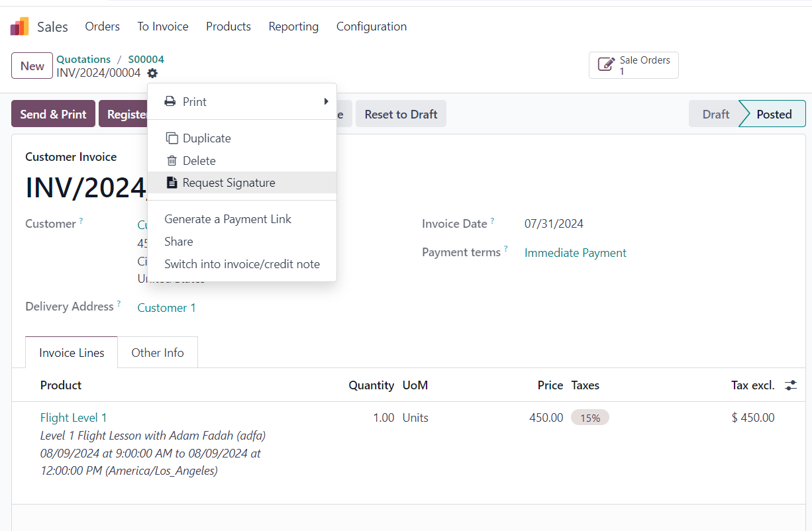Viewport: 812px width, 531px height.
Task: Open the gear actions icon beside INV/2024/00004
Action: click(152, 73)
